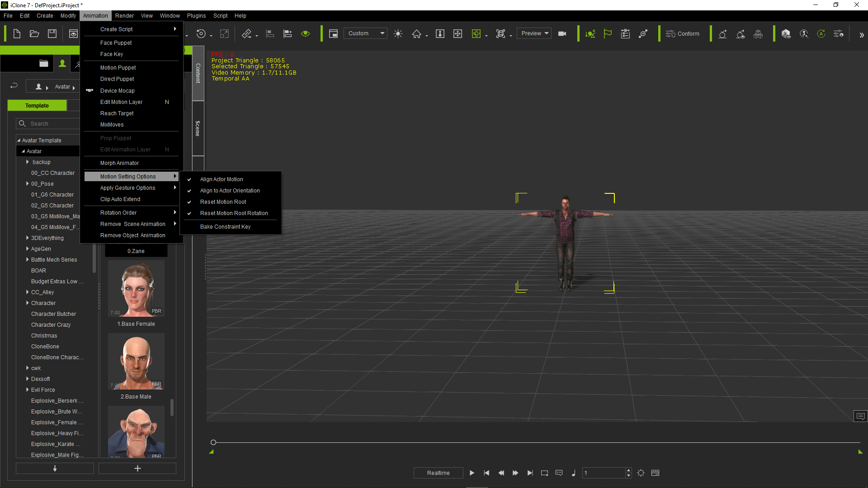Click the New Project icon
The height and width of the screenshot is (488, 868).
click(17, 33)
